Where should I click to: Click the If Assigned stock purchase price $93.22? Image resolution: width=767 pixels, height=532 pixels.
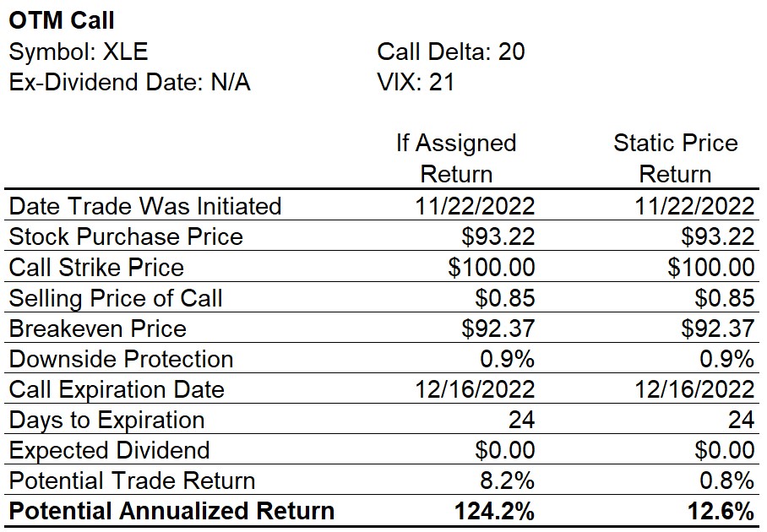[498, 237]
